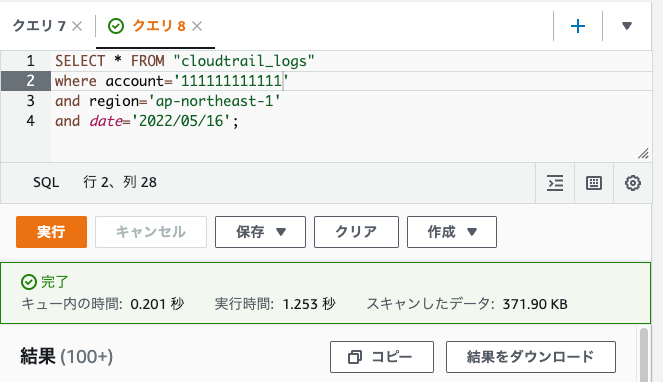This screenshot has height=382, width=663.
Task: Close the クエリ 8 tab
Action: pyautogui.click(x=197, y=26)
